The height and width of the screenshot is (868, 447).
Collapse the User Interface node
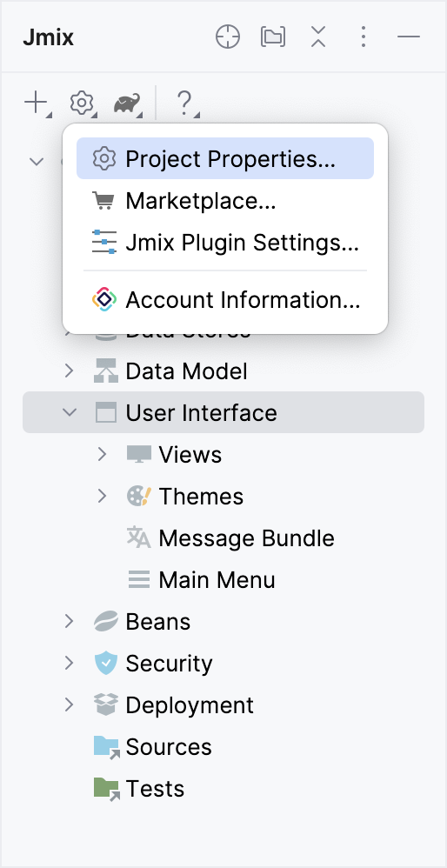69,412
